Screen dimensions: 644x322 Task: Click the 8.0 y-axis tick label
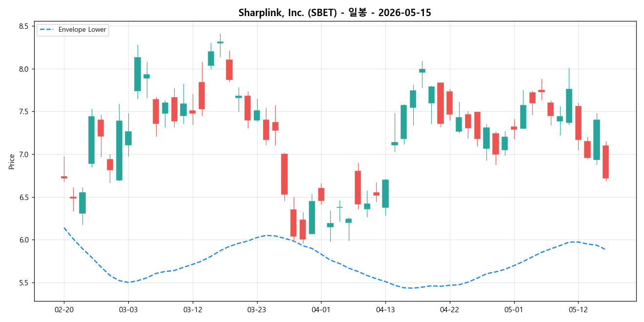[24, 69]
